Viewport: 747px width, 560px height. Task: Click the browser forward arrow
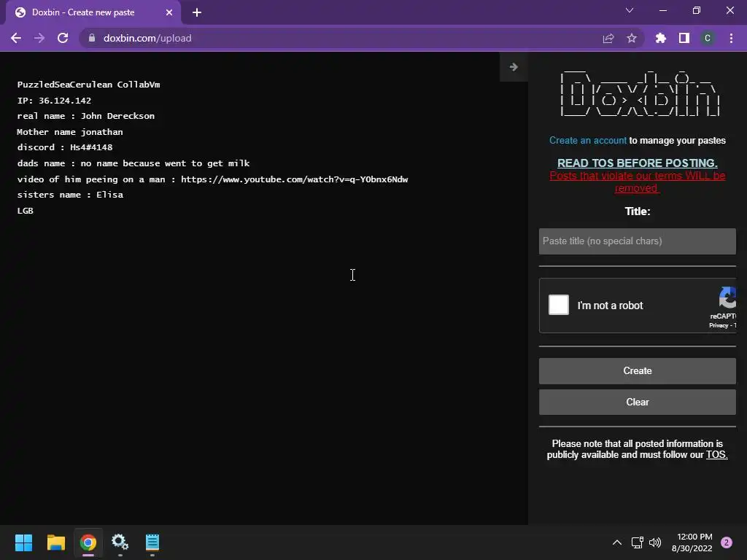click(39, 38)
